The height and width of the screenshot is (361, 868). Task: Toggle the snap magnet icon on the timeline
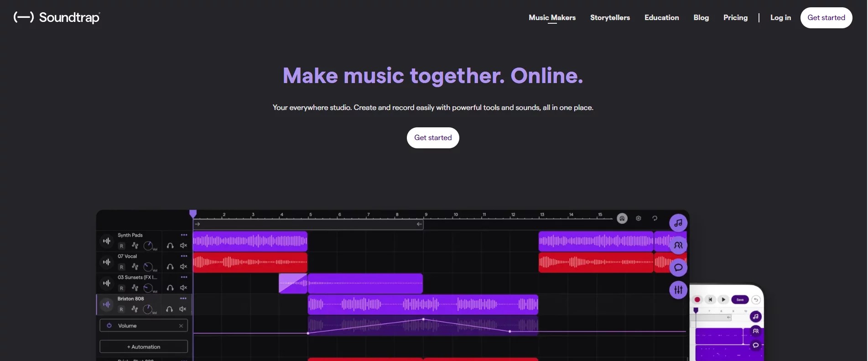[622, 218]
